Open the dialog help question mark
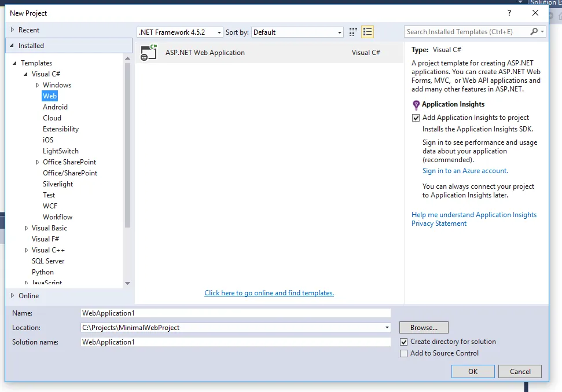 coord(509,13)
